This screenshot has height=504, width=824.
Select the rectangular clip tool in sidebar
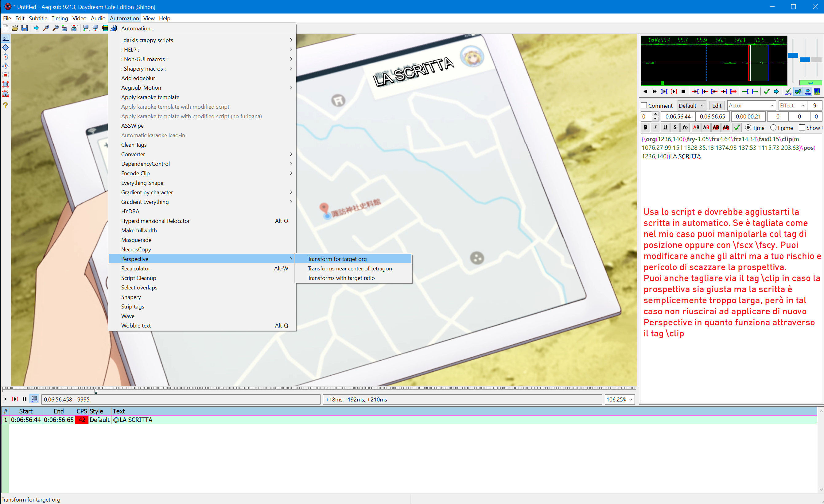[5, 75]
